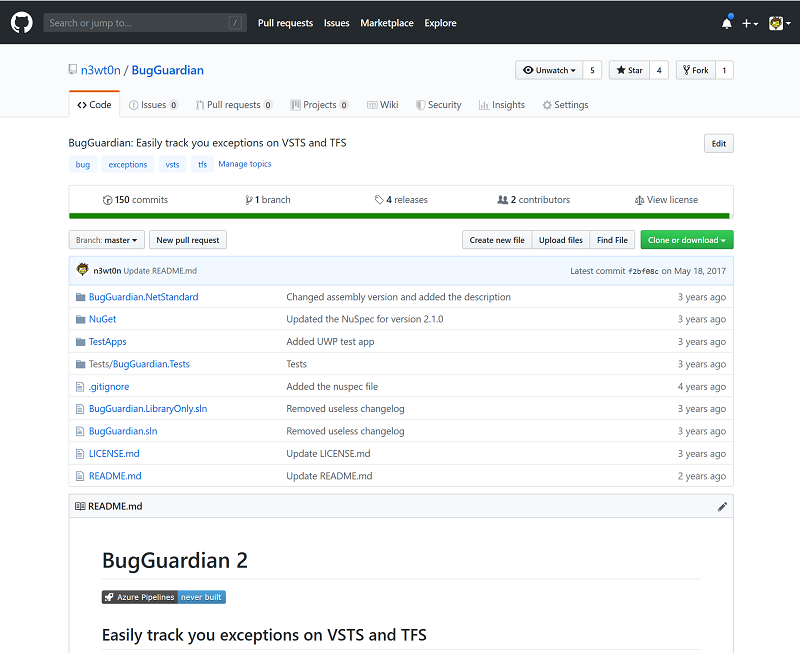The width and height of the screenshot is (800, 653).
Task: Open the exceptions topic tag
Action: 128,164
